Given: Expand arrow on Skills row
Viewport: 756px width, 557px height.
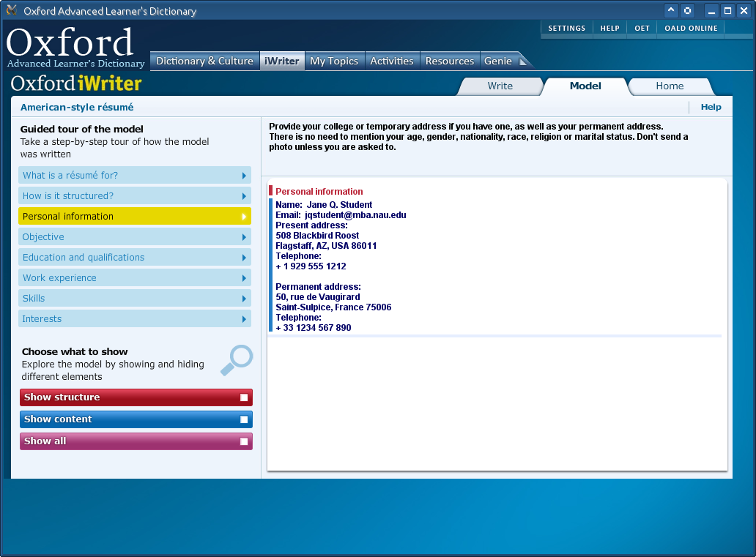Looking at the screenshot, I should [x=244, y=299].
